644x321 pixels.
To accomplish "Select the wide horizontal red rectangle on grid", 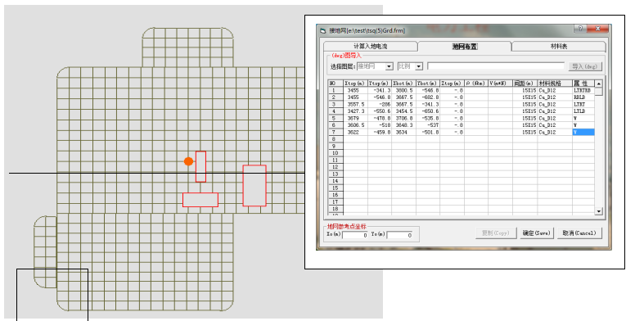I will [200, 200].
